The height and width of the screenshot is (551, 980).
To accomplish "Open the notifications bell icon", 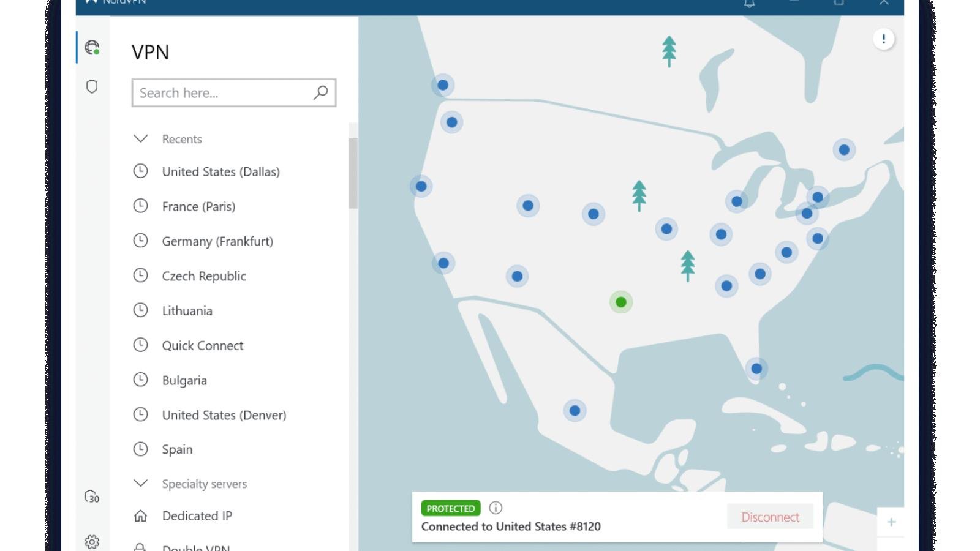I will point(749,3).
